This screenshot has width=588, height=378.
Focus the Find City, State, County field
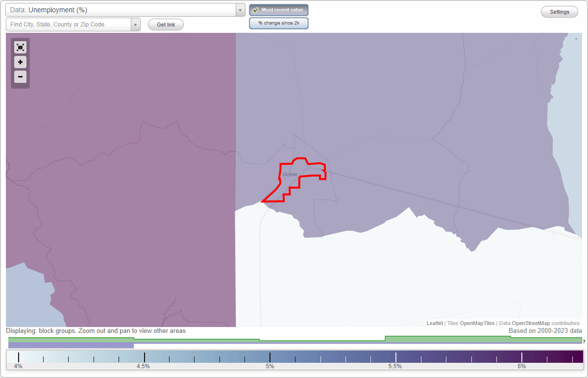click(69, 25)
